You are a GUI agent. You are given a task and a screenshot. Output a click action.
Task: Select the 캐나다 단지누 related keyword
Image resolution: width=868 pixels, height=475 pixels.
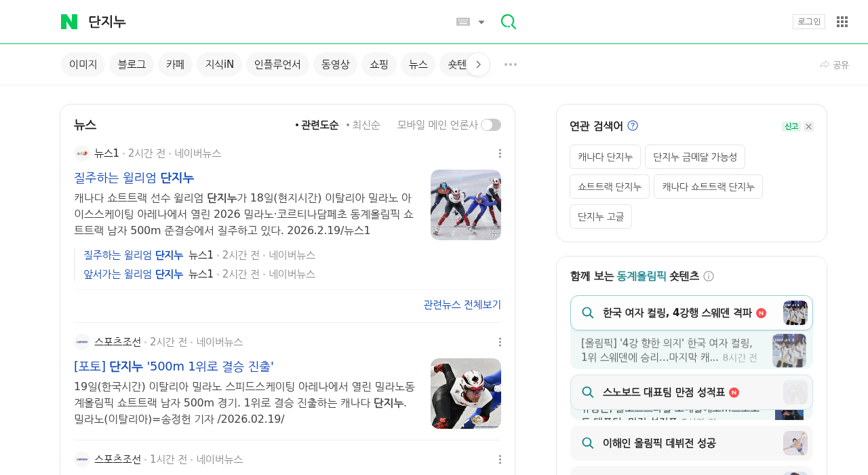605,156
